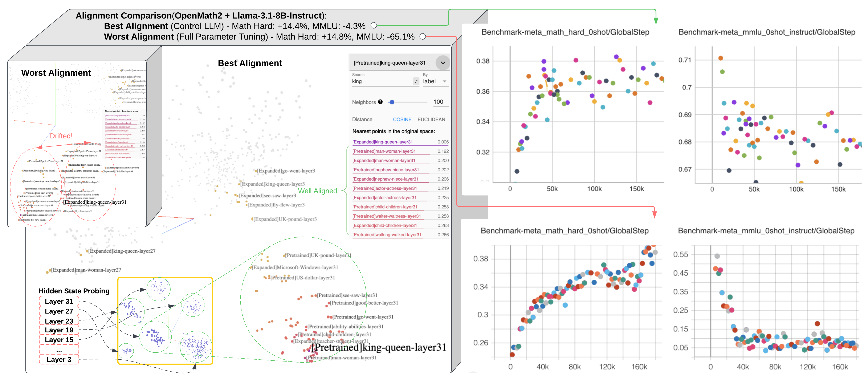The height and width of the screenshot is (380, 868).
Task: Click [Pretrained]nephew-niece-layer31 neighbor entry
Action: point(386,170)
